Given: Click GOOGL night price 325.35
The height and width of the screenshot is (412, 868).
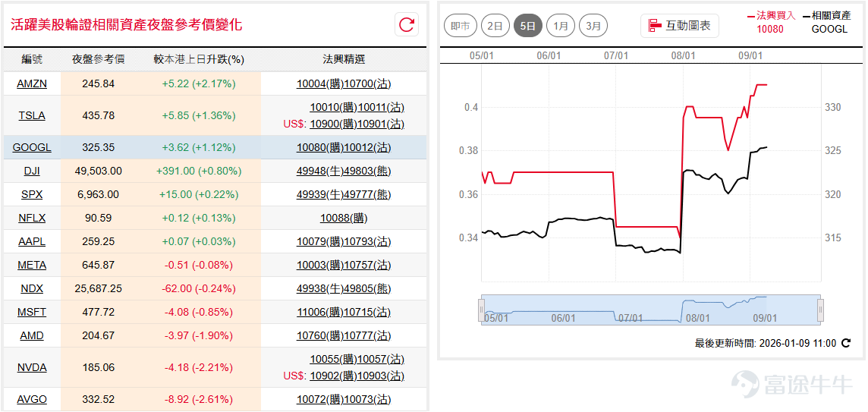Looking at the screenshot, I should coord(98,148).
